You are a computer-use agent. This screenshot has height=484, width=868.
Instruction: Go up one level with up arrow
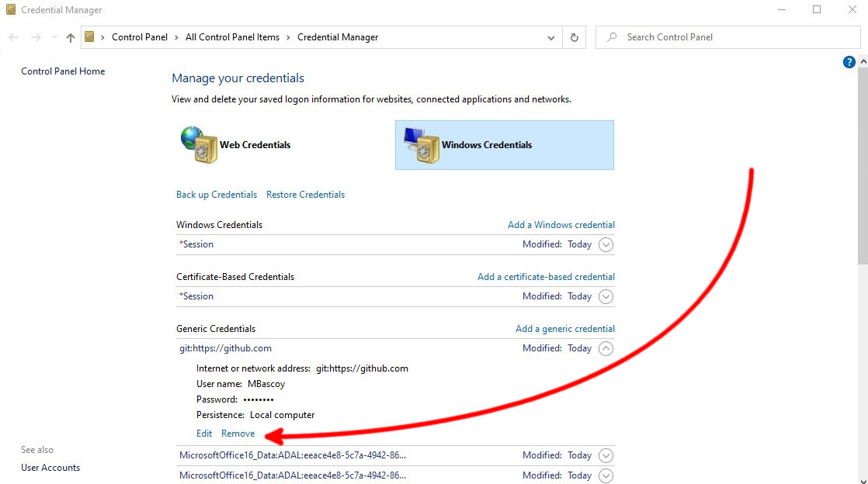click(x=71, y=37)
